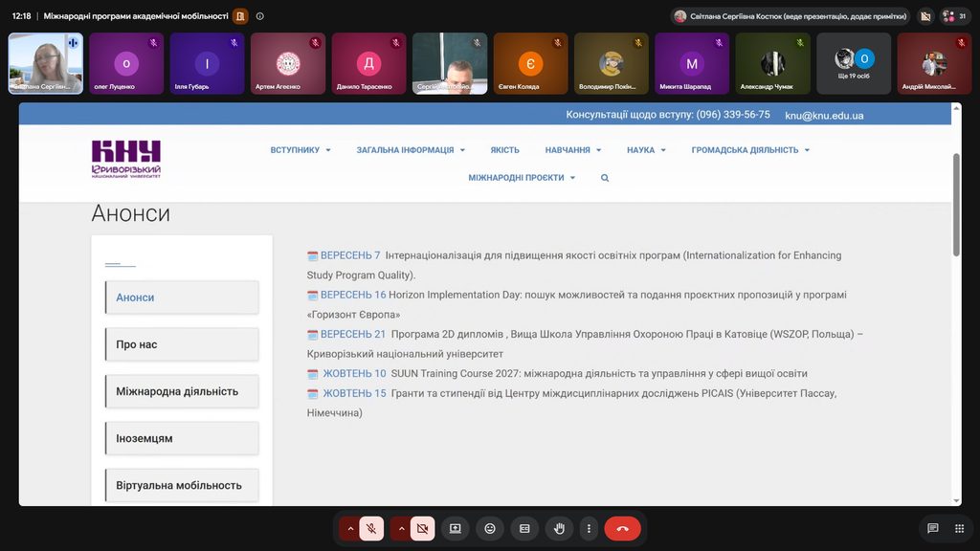Open the ЯКІСТЬ menu item
This screenshot has width=980, height=551.
click(x=504, y=150)
